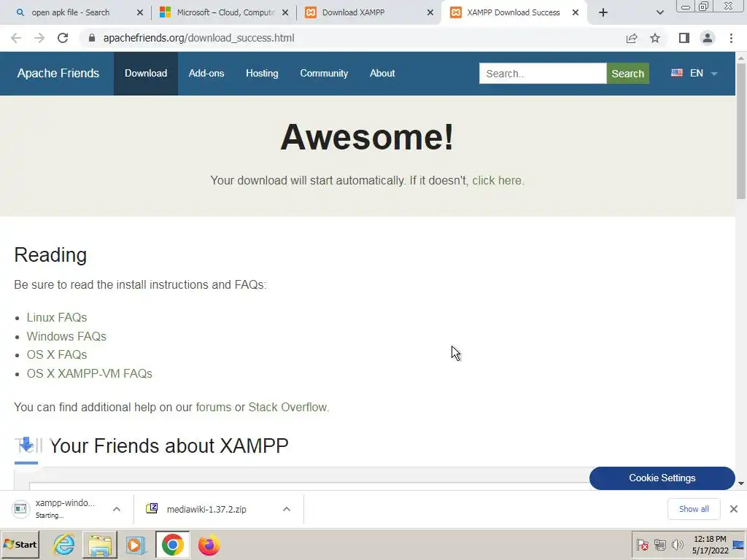Image resolution: width=747 pixels, height=560 pixels.
Task: Open the Linux FAQs link
Action: [57, 317]
